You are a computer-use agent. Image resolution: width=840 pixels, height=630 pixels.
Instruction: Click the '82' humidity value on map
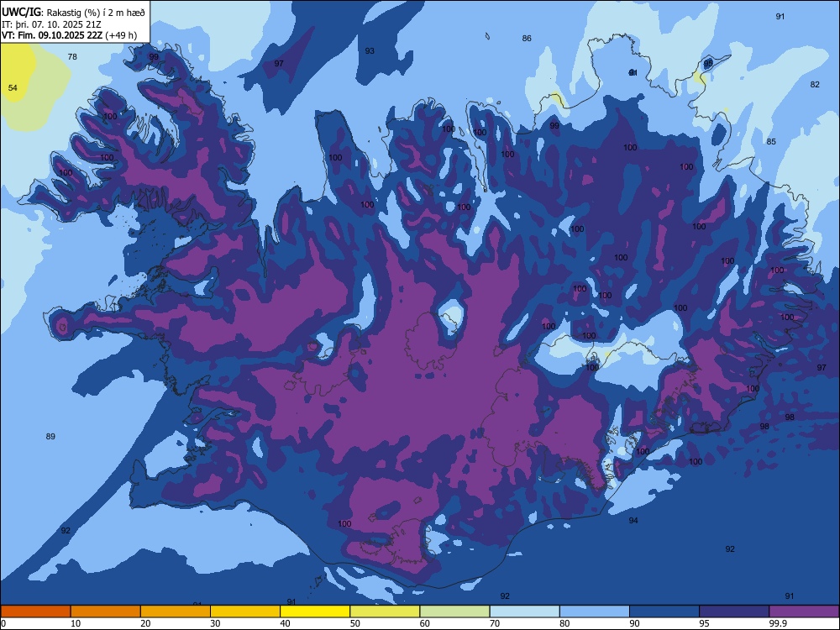[815, 84]
